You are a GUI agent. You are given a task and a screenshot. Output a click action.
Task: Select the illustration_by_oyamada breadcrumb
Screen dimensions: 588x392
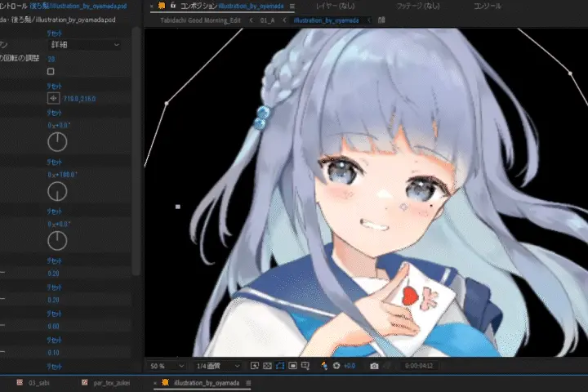326,20
